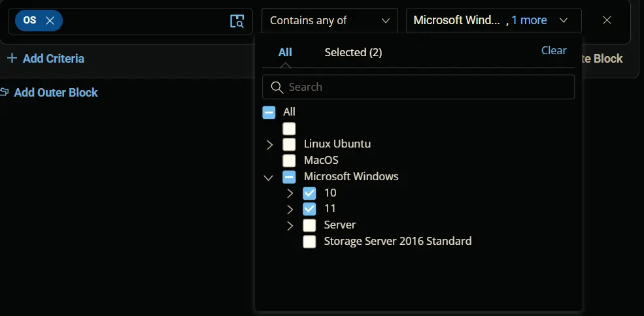This screenshot has width=644, height=316.
Task: Click the 1 more link
Action: (x=529, y=20)
